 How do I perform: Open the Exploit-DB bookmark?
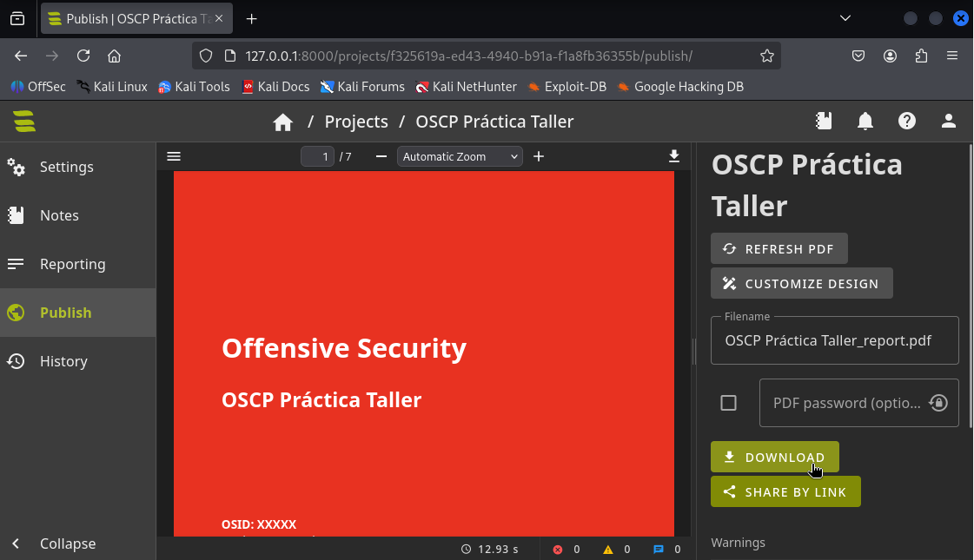567,87
